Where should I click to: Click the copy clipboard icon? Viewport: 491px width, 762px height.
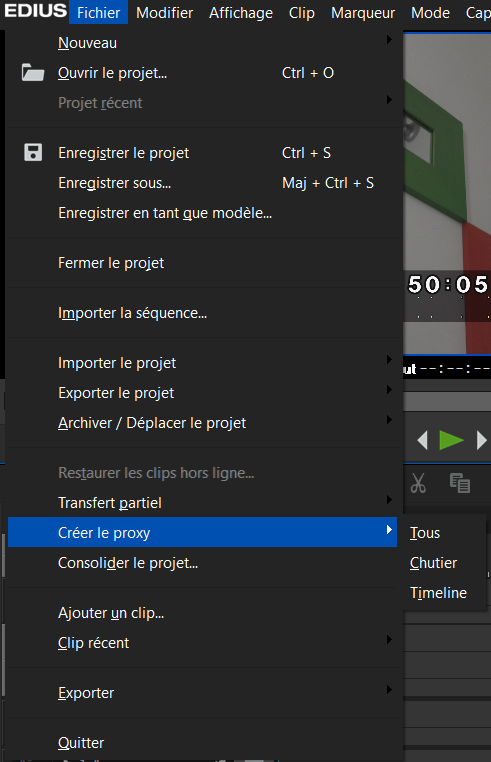(460, 483)
